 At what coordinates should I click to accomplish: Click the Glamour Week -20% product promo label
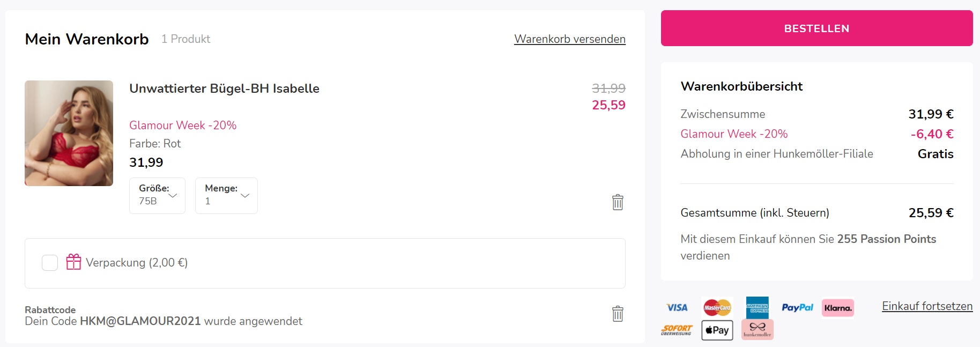(x=183, y=125)
